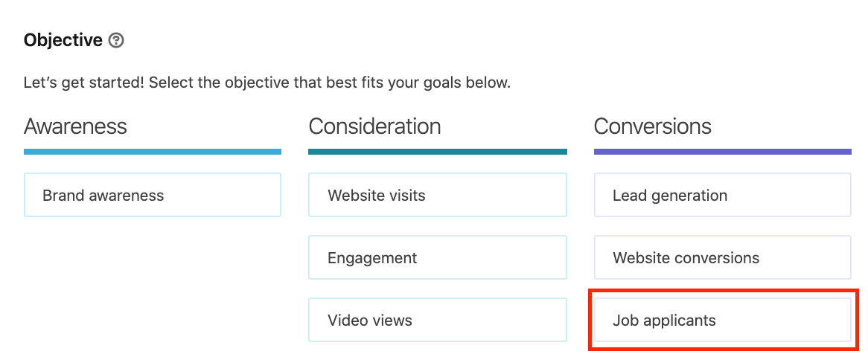Click the Job applicants objective
Viewport: 868px width, 354px height.
(x=722, y=320)
